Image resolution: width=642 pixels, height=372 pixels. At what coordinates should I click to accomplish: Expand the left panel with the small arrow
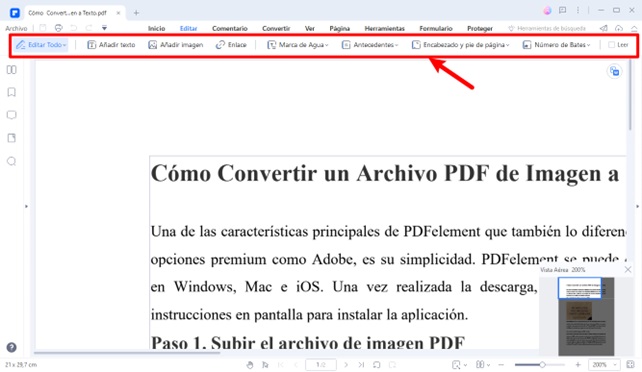(x=26, y=206)
